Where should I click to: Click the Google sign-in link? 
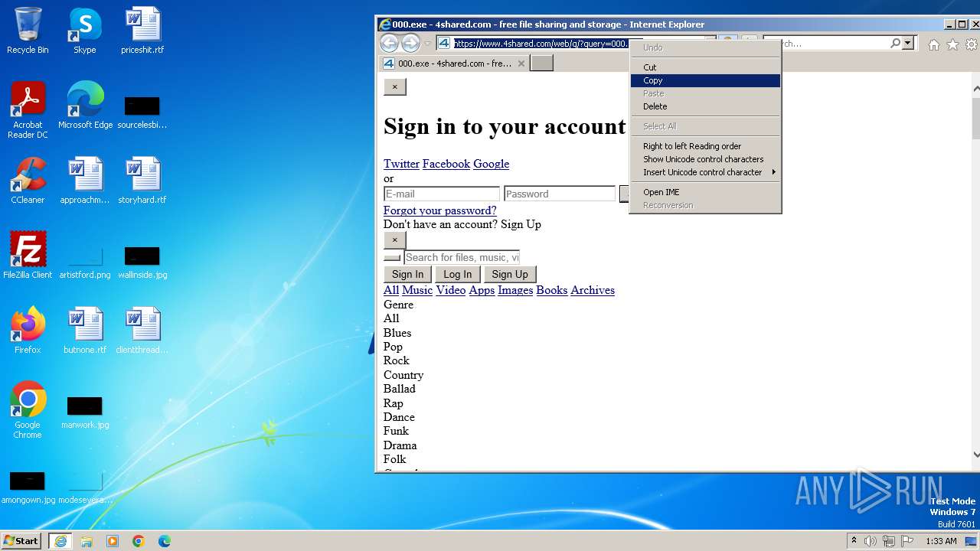pyautogui.click(x=491, y=164)
